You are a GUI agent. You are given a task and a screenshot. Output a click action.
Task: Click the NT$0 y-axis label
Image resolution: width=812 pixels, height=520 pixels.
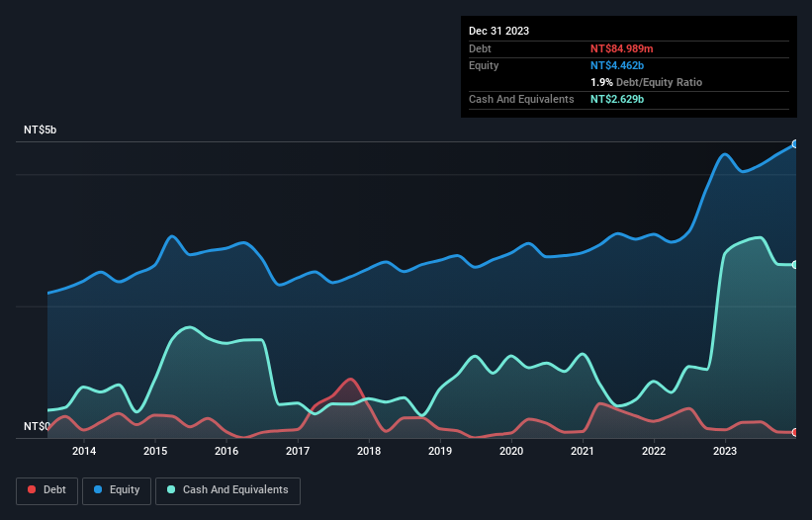coord(37,426)
